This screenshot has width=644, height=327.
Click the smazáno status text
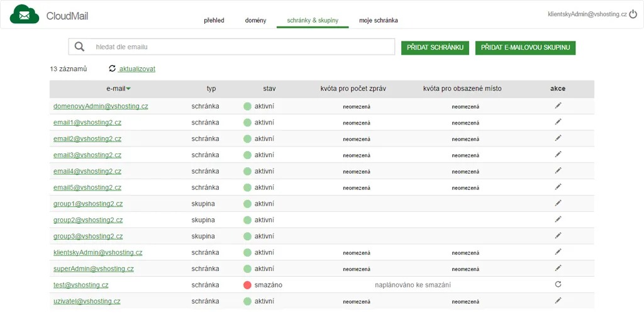(268, 285)
